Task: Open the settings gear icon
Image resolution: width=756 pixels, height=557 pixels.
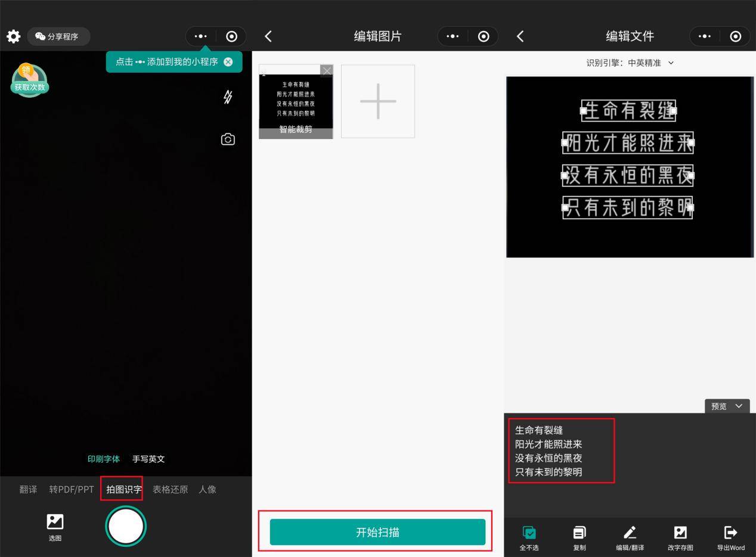Action: 13,36
